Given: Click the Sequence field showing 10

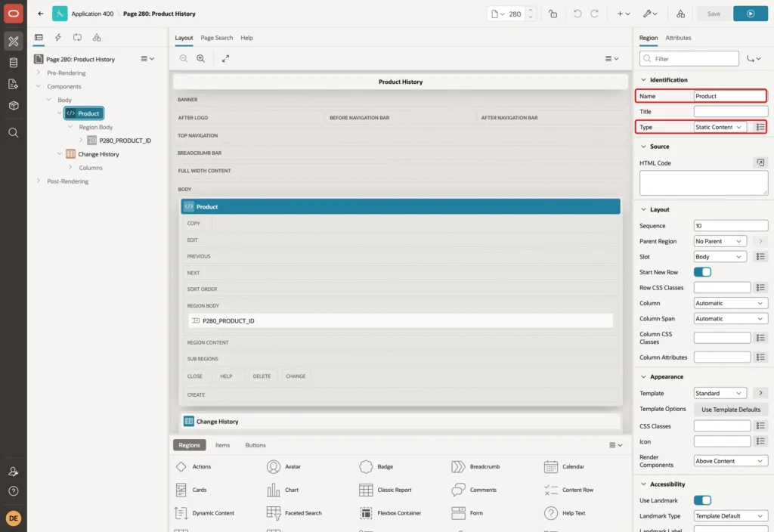Looking at the screenshot, I should [x=731, y=226].
